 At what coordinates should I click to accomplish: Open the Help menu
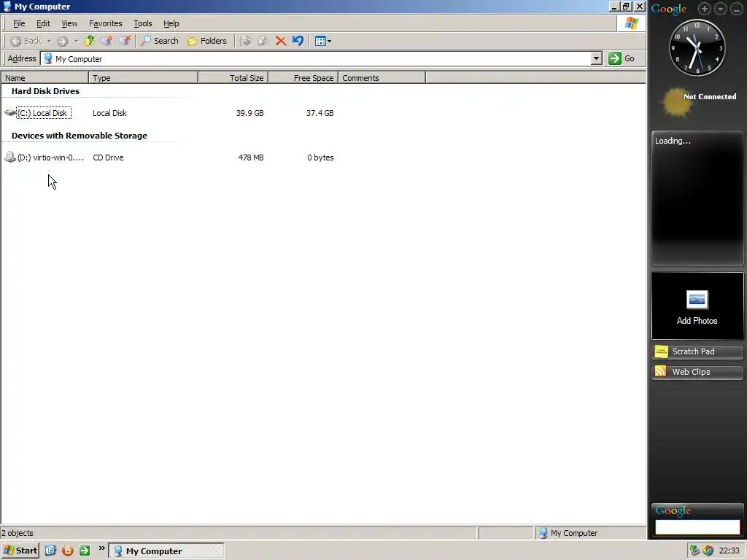171,23
